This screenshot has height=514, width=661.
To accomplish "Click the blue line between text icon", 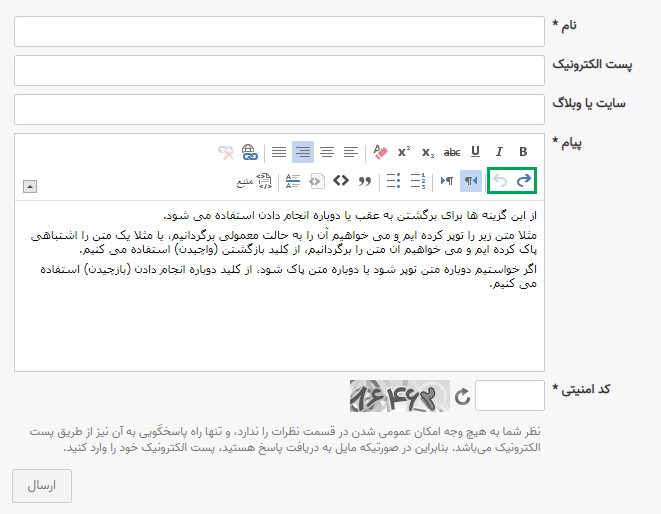I will (x=293, y=181).
